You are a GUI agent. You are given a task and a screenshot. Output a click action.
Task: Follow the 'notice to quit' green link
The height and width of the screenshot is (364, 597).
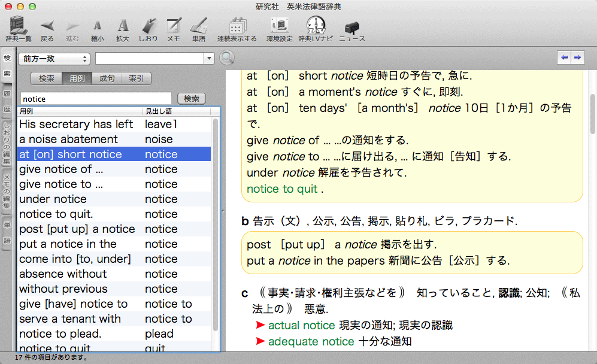(x=282, y=189)
